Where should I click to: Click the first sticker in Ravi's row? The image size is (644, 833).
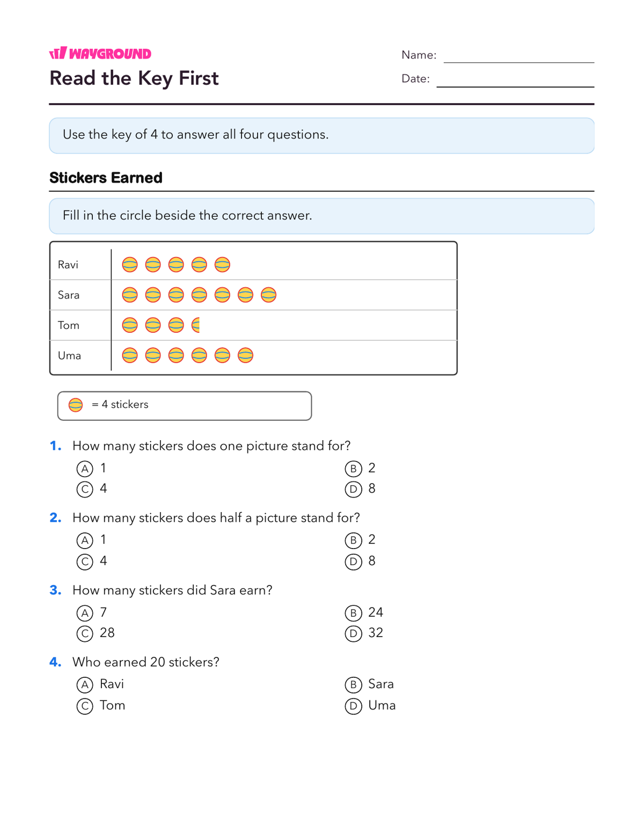(130, 265)
